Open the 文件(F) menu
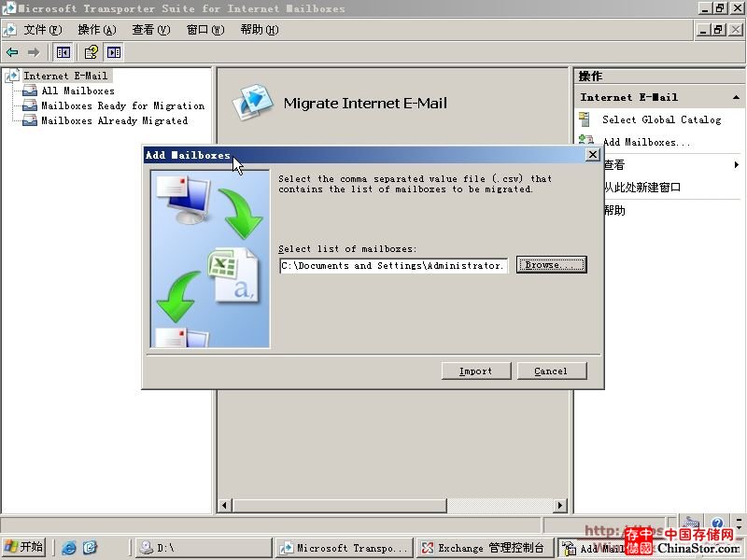 [x=43, y=30]
